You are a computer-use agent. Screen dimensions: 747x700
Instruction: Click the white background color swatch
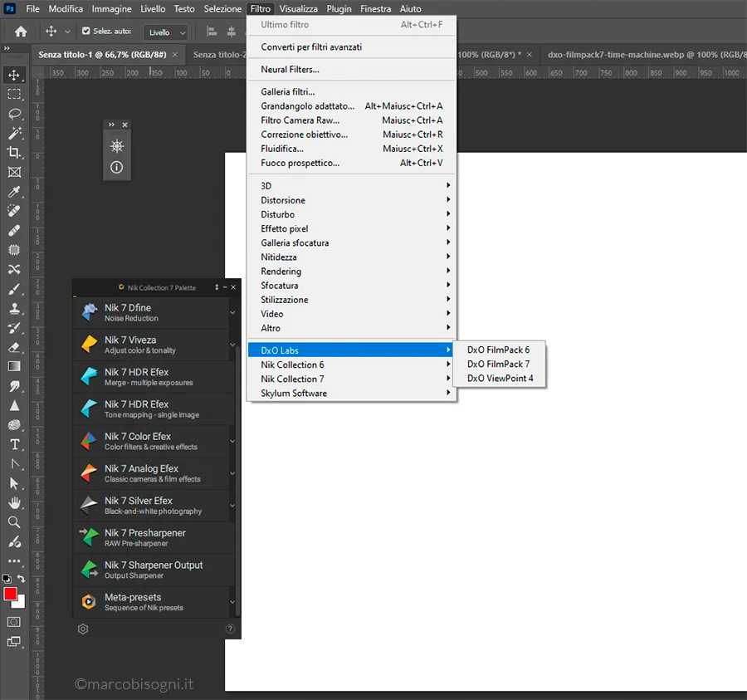pos(21,604)
